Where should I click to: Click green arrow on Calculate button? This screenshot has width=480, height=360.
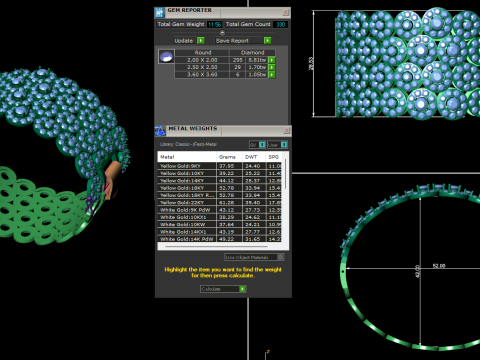[242, 289]
